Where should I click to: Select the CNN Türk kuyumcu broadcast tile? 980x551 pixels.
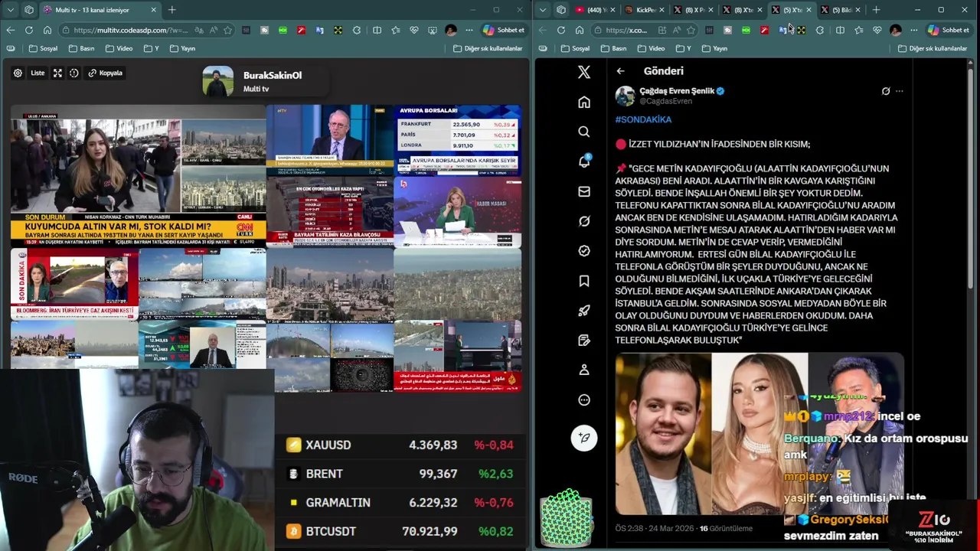139,178
